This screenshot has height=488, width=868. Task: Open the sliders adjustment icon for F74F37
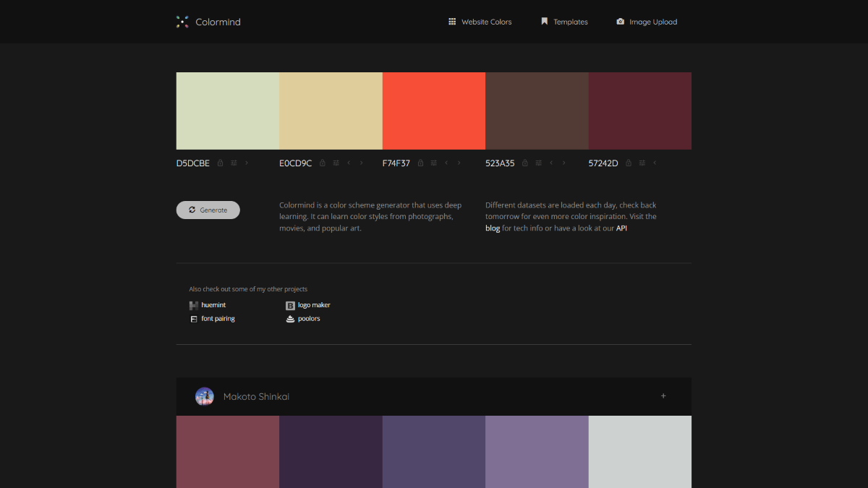[x=433, y=163]
